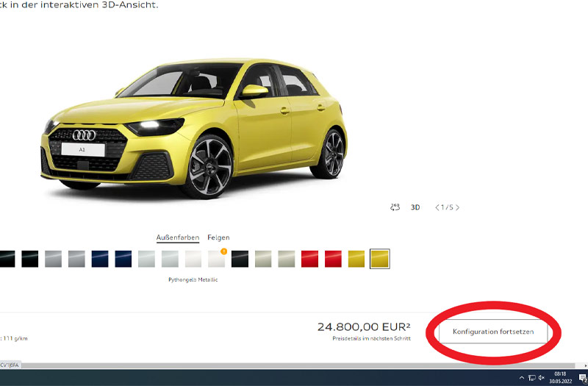
Task: Switch to the Felgen tab
Action: (x=218, y=237)
